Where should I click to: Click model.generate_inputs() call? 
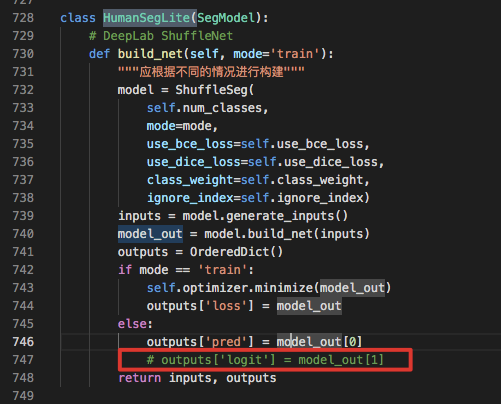click(265, 216)
